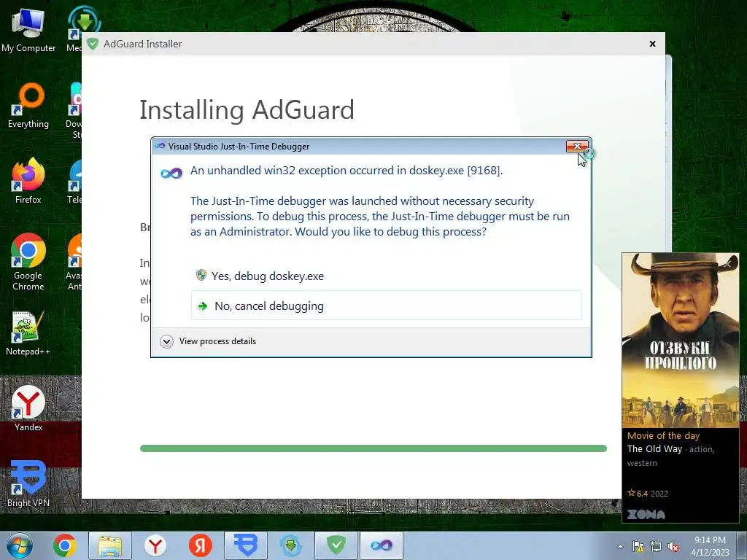Close the AdGuard Installer window
The width and height of the screenshot is (747, 560).
click(x=652, y=44)
